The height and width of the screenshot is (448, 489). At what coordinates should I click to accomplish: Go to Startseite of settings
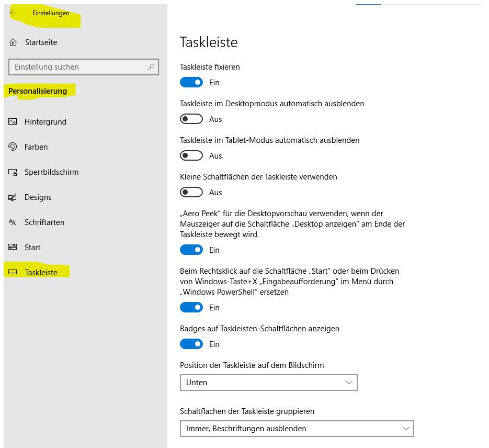coord(41,42)
